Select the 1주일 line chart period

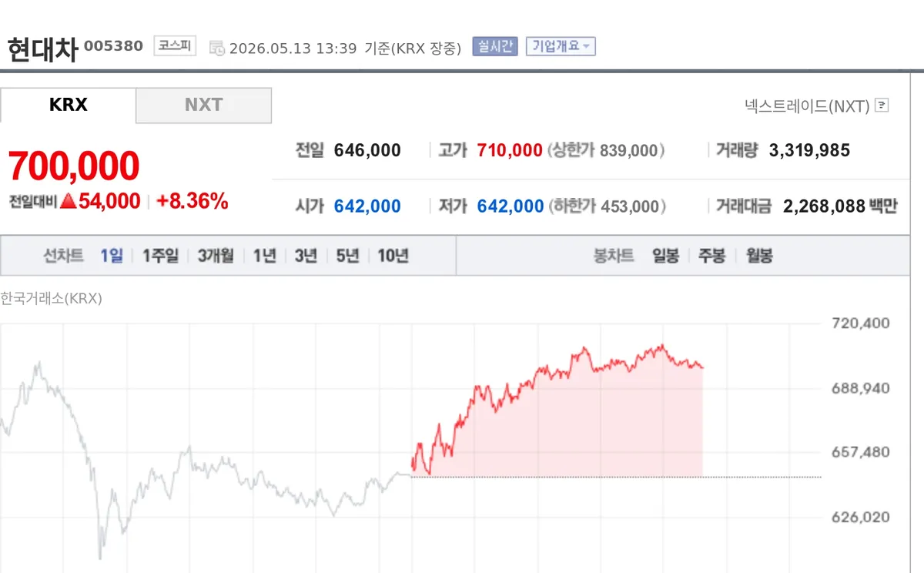160,256
